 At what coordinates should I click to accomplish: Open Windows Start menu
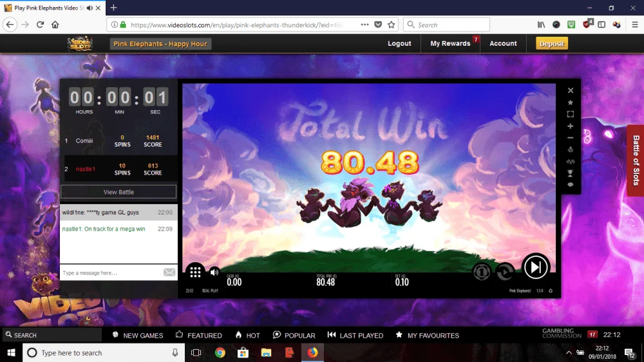(x=11, y=352)
